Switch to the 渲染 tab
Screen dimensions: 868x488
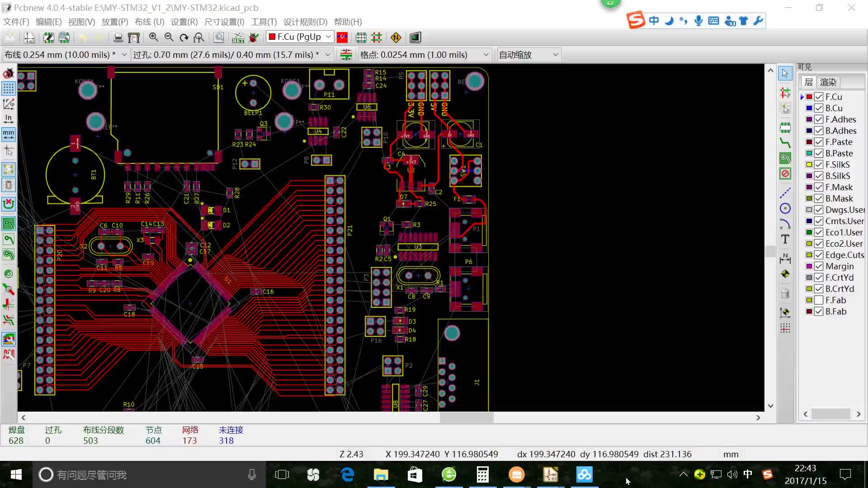(x=828, y=82)
